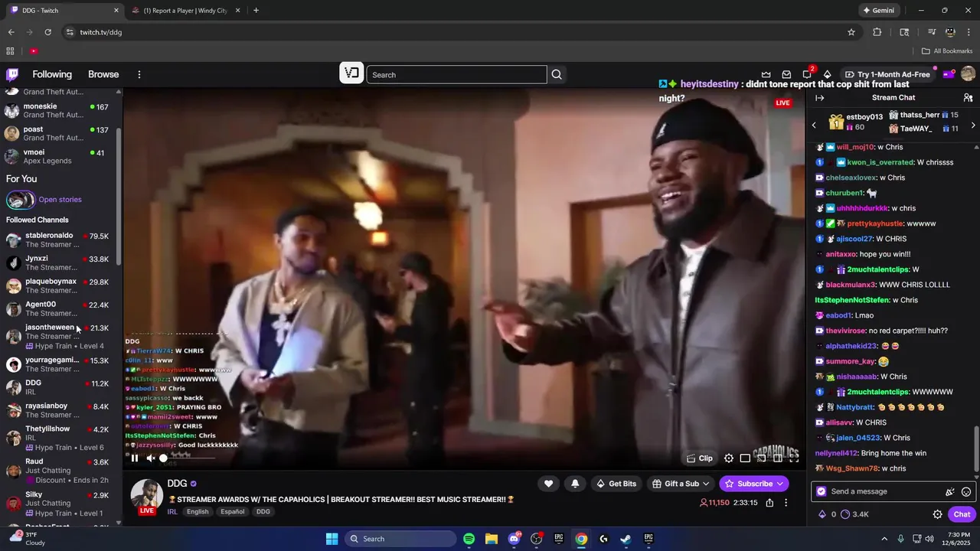The image size is (980, 551).
Task: Open the IRL category link
Action: tap(172, 511)
